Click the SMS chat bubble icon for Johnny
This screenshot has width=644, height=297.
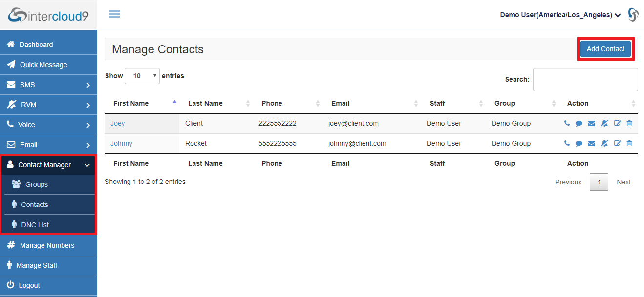(579, 143)
